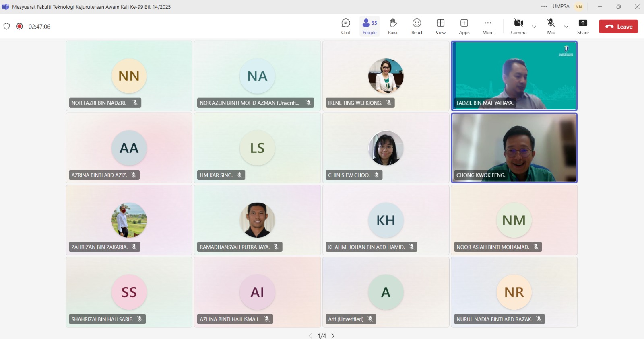The height and width of the screenshot is (339, 644).
Task: Select the AZRINA BINTI ABD AZIZ avatar
Action: point(129,148)
